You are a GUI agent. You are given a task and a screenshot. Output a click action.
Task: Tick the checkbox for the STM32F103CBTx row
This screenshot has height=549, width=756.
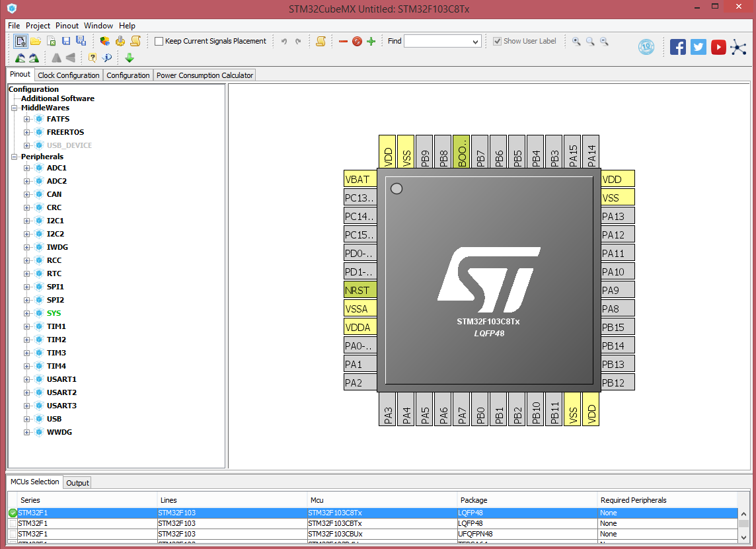tap(13, 523)
